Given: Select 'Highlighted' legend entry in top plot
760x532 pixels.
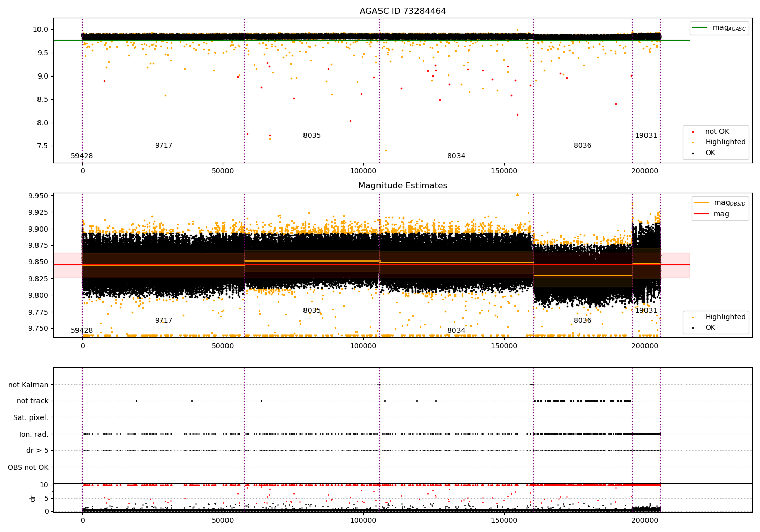Looking at the screenshot, I should [x=726, y=142].
